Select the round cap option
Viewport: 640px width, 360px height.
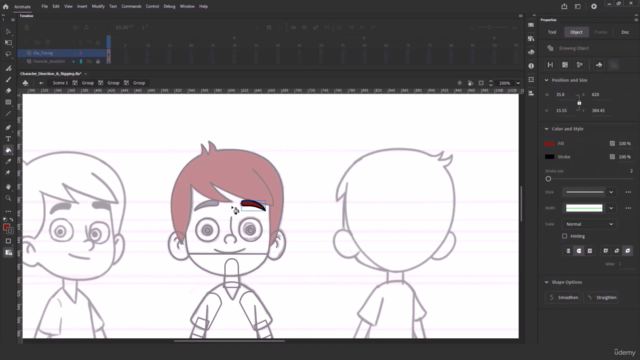(579, 251)
